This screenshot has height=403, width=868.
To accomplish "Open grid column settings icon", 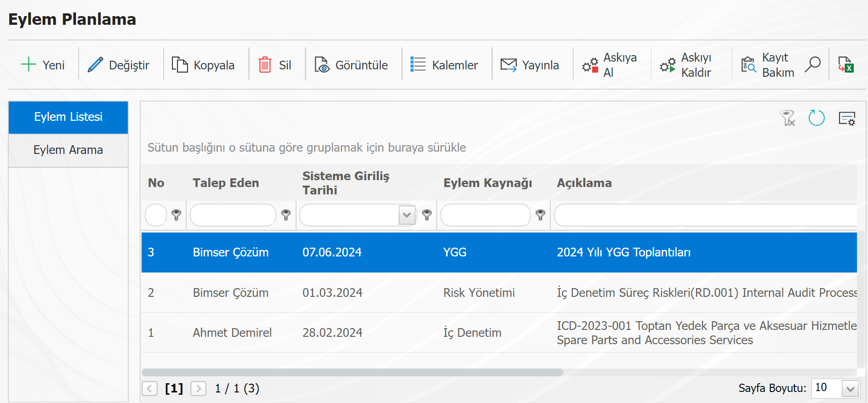I will tap(847, 119).
